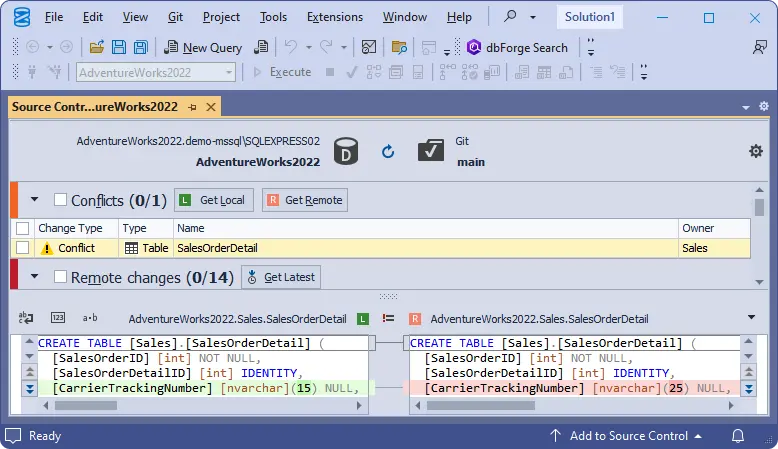Check the Conflicts group checkbox
The width and height of the screenshot is (778, 449).
61,200
